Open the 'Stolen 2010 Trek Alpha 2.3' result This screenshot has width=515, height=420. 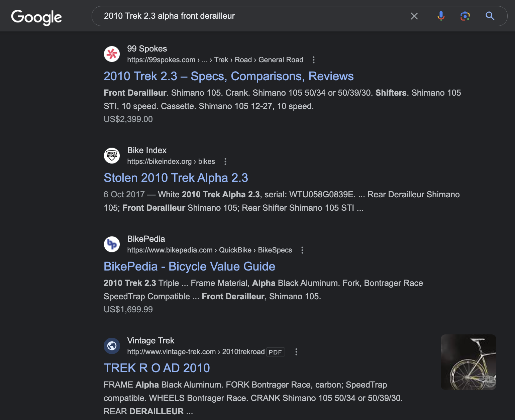tap(176, 178)
